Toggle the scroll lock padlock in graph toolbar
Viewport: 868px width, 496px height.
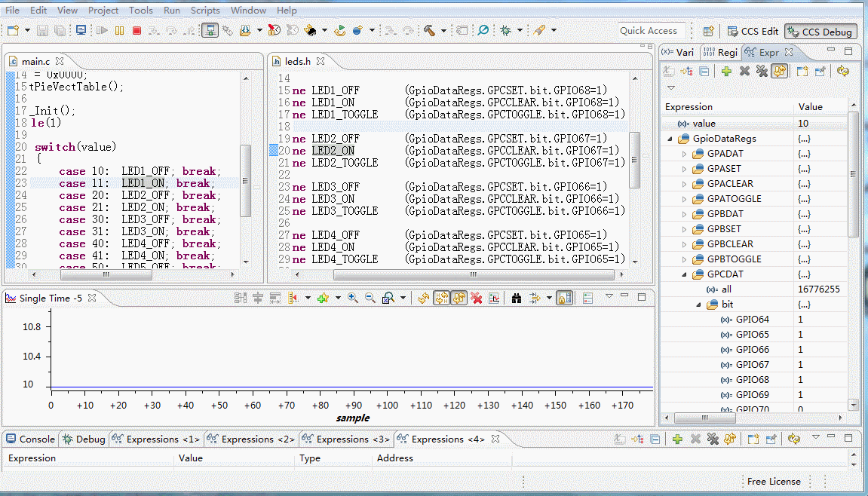coord(564,299)
